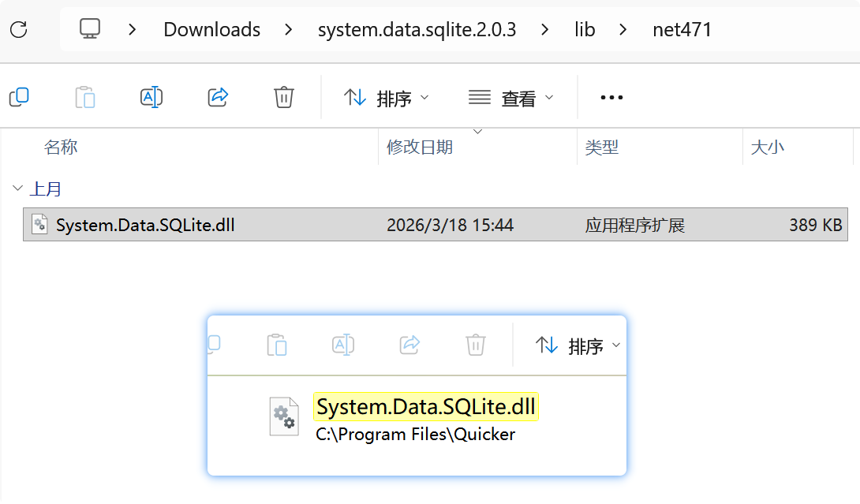Click the refresh icon beside the address bar
Image resolution: width=860 pixels, height=504 pixels.
click(x=18, y=30)
